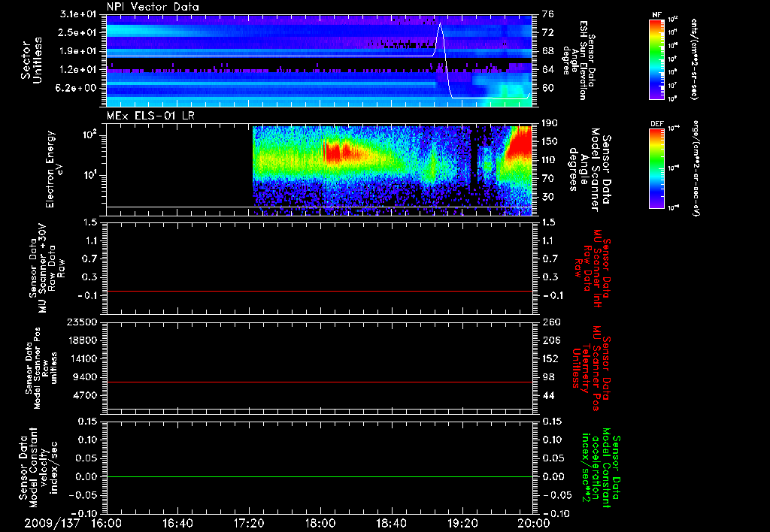Click the 18800 scanner position tick label

(x=82, y=340)
